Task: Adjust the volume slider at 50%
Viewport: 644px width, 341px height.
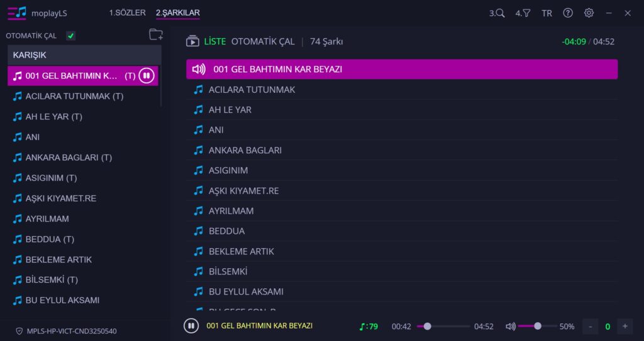Action: (537, 326)
